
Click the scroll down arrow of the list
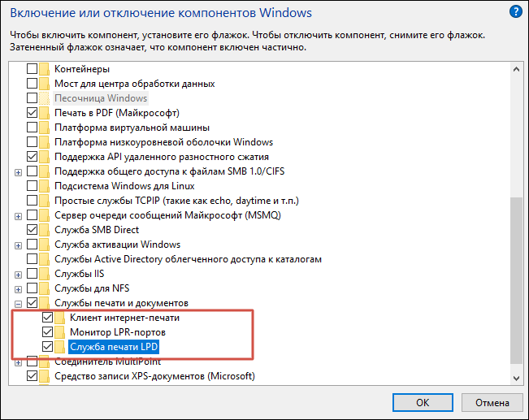point(517,377)
